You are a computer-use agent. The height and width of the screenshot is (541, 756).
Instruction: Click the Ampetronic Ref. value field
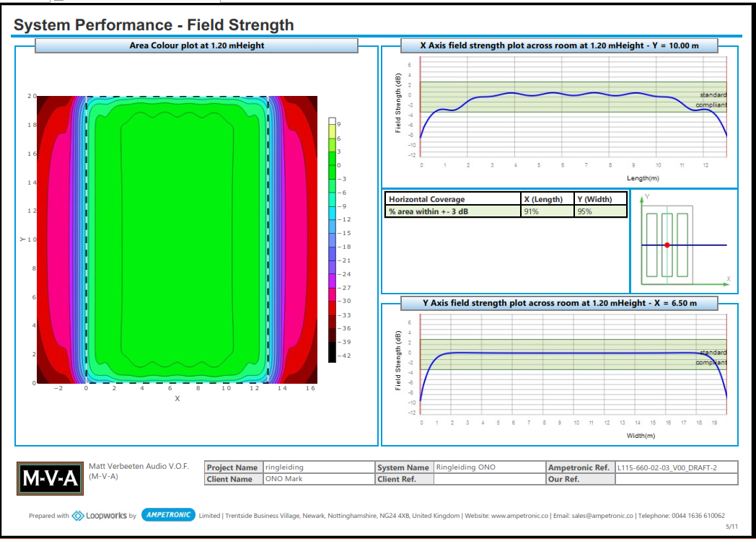[675, 467]
